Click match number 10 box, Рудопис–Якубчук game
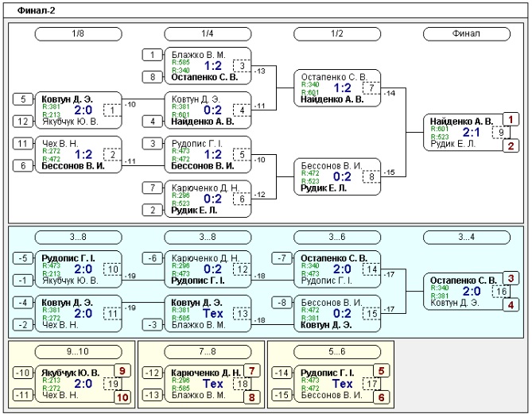Screen dimensions: 532x414 [x=112, y=269]
